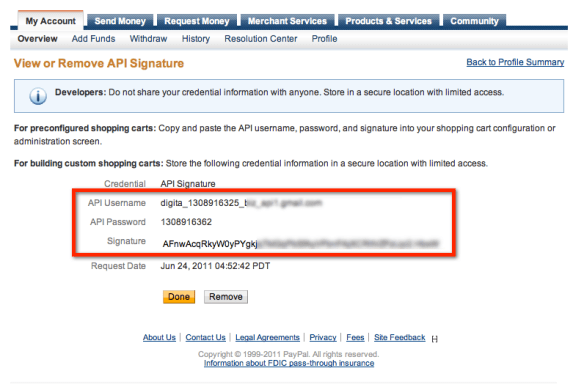This screenshot has height=390, width=584.
Task: Click the API Password field label
Action: click(117, 222)
